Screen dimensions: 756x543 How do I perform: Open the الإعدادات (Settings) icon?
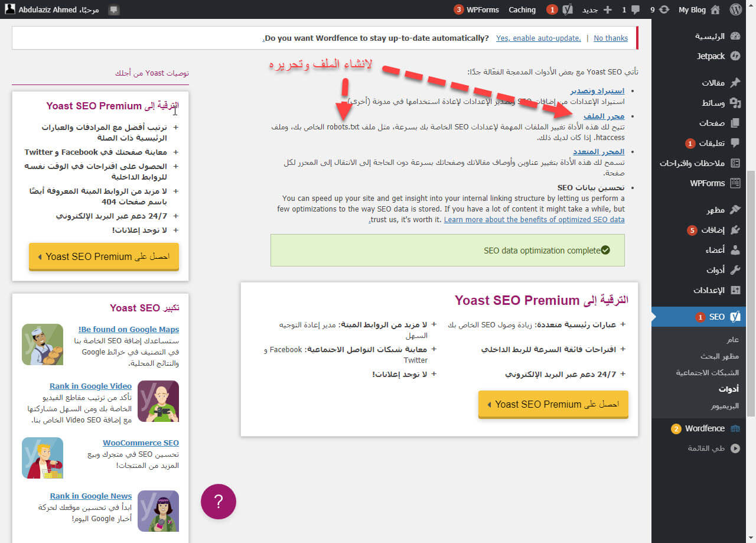735,290
